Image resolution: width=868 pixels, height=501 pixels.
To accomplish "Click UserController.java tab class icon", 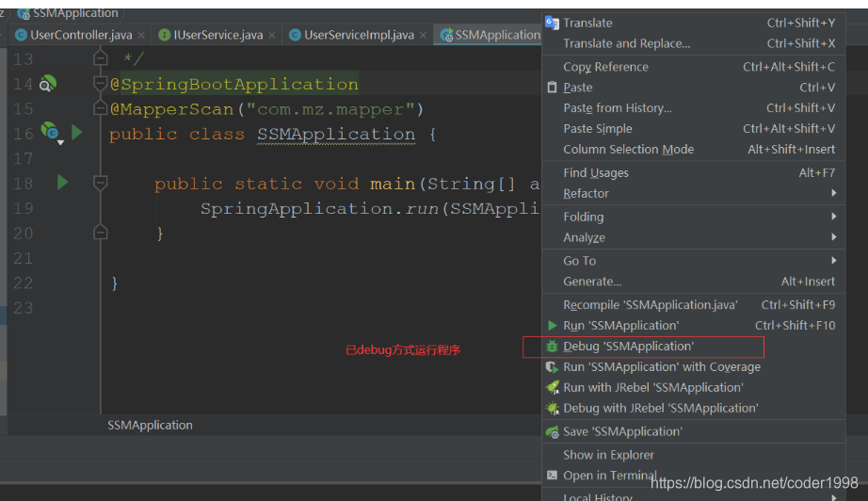I will (x=21, y=35).
